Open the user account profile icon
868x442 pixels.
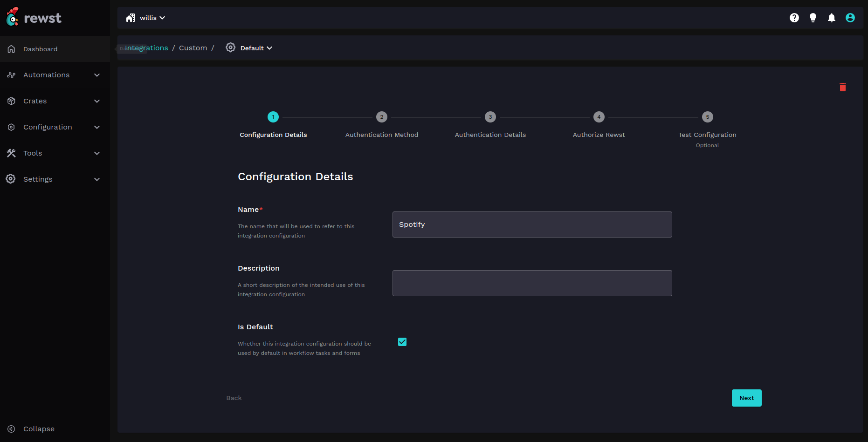850,18
